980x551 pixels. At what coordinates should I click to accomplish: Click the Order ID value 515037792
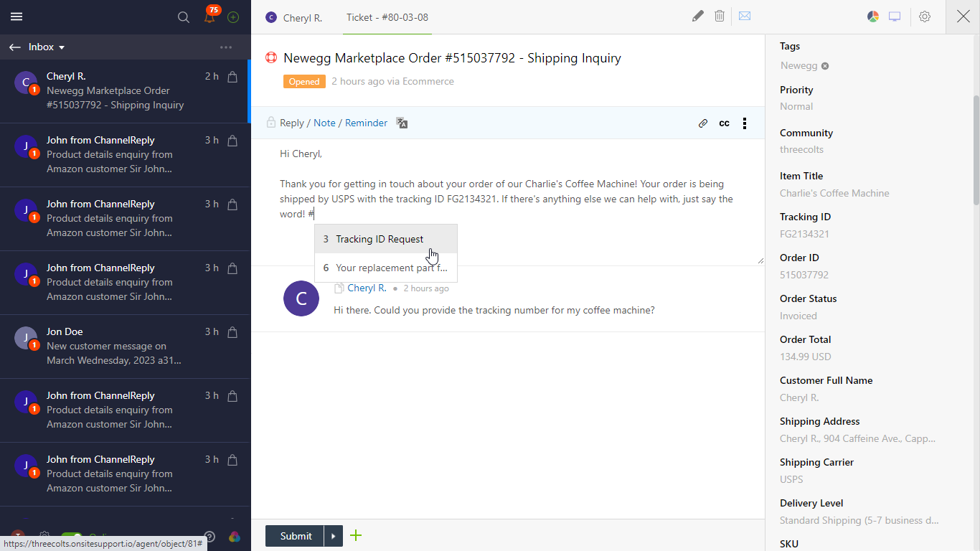pyautogui.click(x=804, y=275)
